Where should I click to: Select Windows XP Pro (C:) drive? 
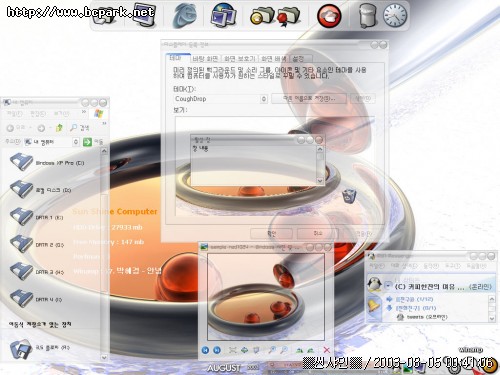[47, 162]
